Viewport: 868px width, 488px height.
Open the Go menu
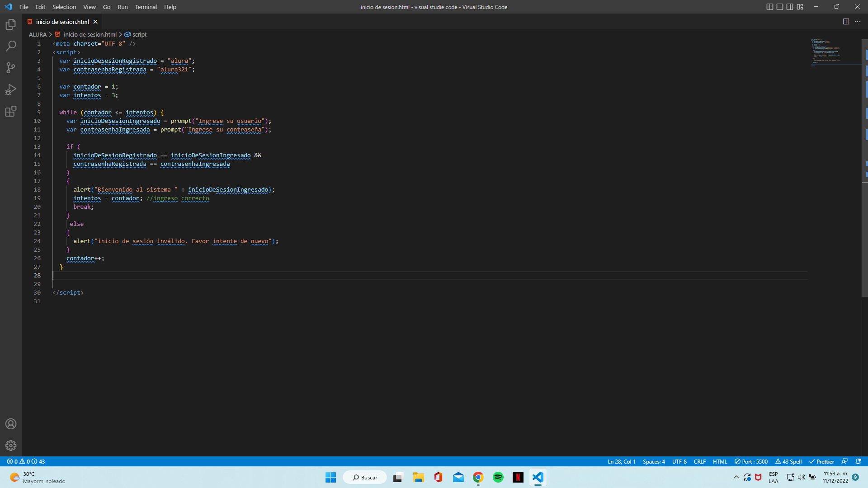(107, 7)
